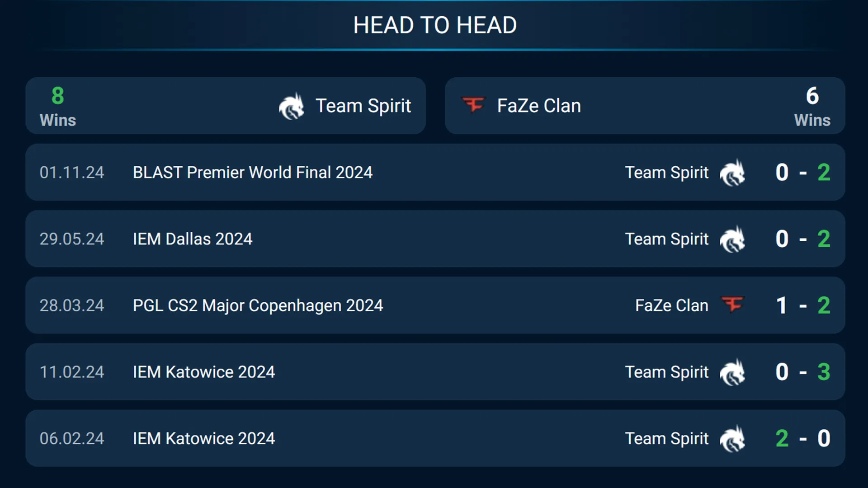Toggle the FaZe Clan wins panel
The height and width of the screenshot is (488, 868).
click(x=646, y=106)
